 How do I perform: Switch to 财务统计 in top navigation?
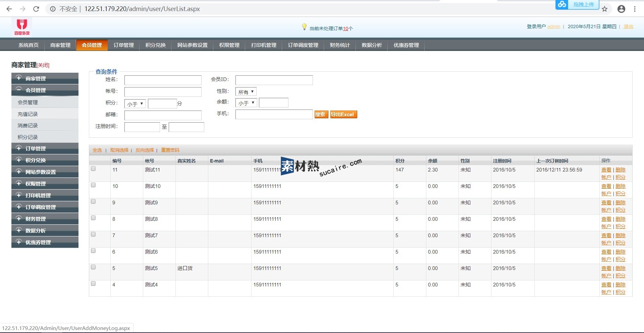point(339,45)
